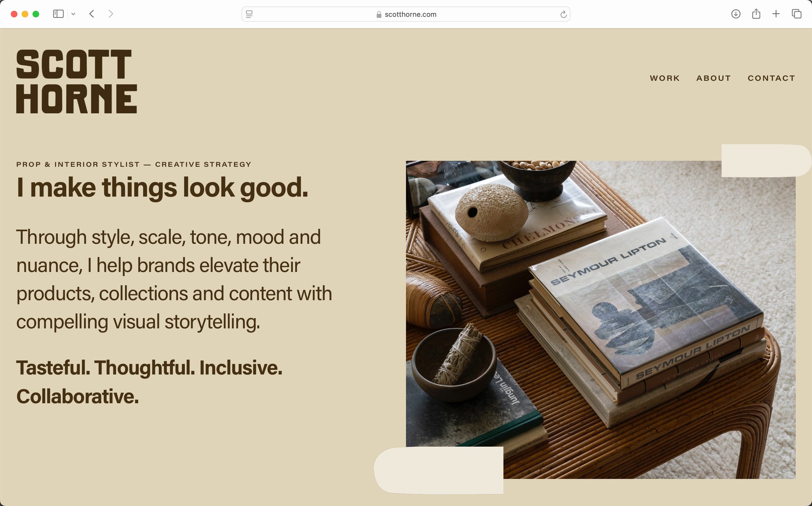Open the CONTACT navigation link
Image resolution: width=812 pixels, height=506 pixels.
771,78
